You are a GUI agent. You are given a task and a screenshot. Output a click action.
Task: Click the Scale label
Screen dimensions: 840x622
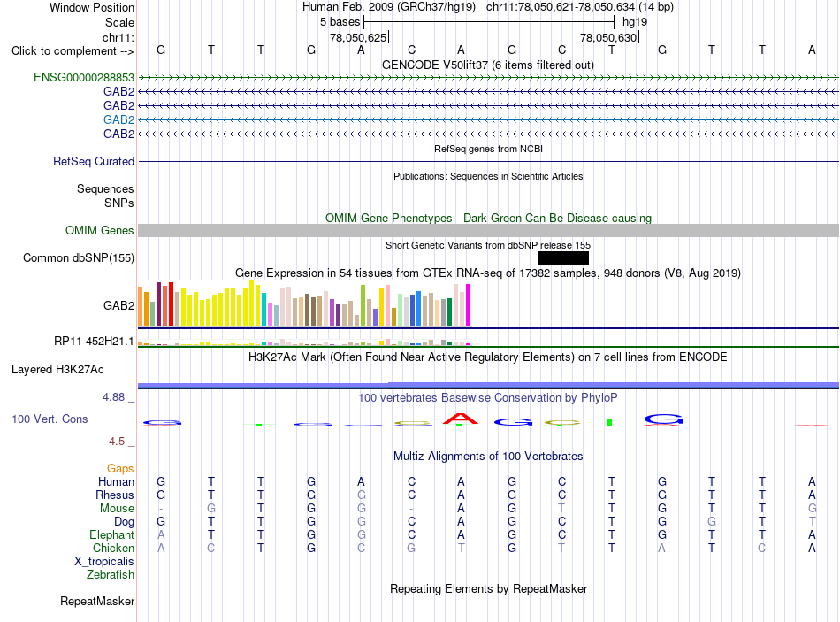click(x=119, y=22)
